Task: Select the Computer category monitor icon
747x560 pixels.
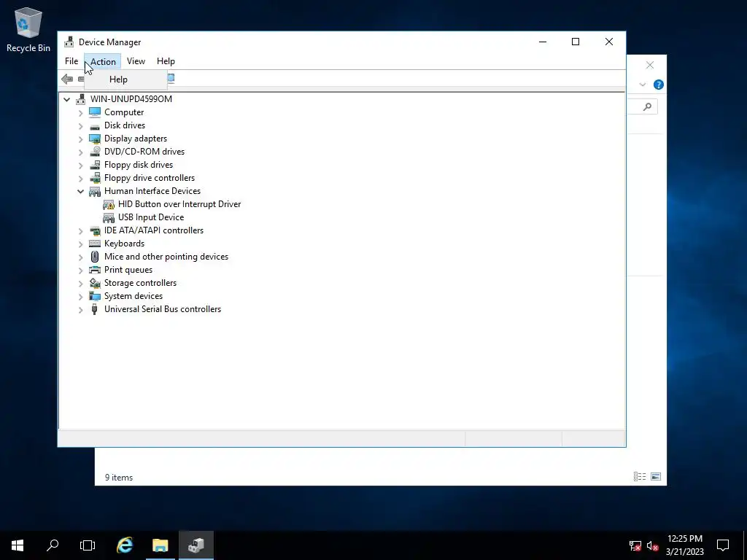Action: click(95, 112)
